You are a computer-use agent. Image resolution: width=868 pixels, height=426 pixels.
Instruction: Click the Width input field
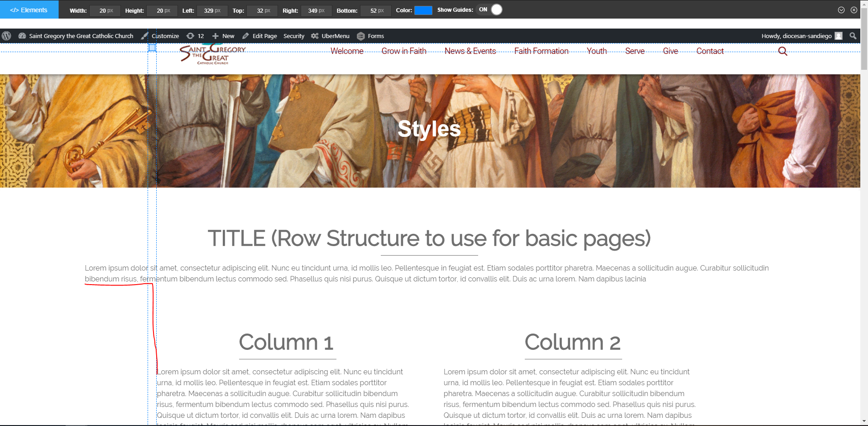104,10
